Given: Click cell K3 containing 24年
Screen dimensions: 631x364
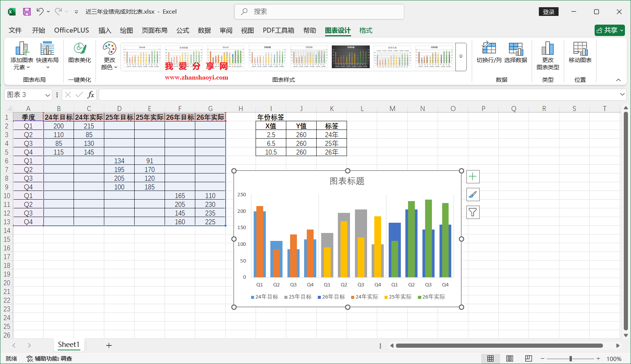Looking at the screenshot, I should [x=332, y=135].
